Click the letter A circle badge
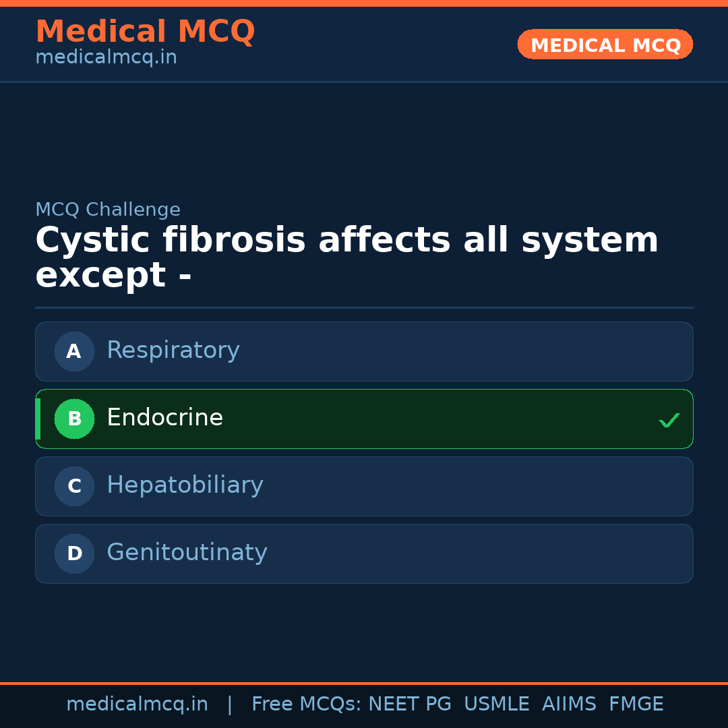The height and width of the screenshot is (728, 728). tap(74, 351)
